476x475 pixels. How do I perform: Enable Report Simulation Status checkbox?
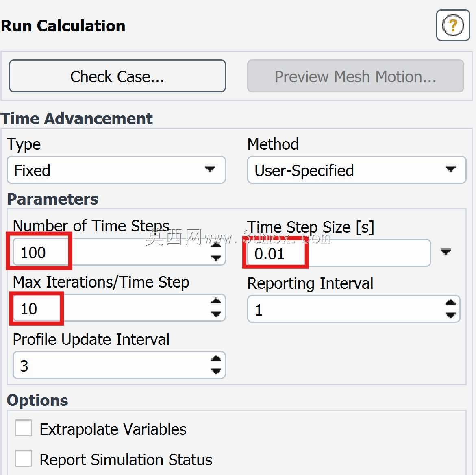[24, 458]
